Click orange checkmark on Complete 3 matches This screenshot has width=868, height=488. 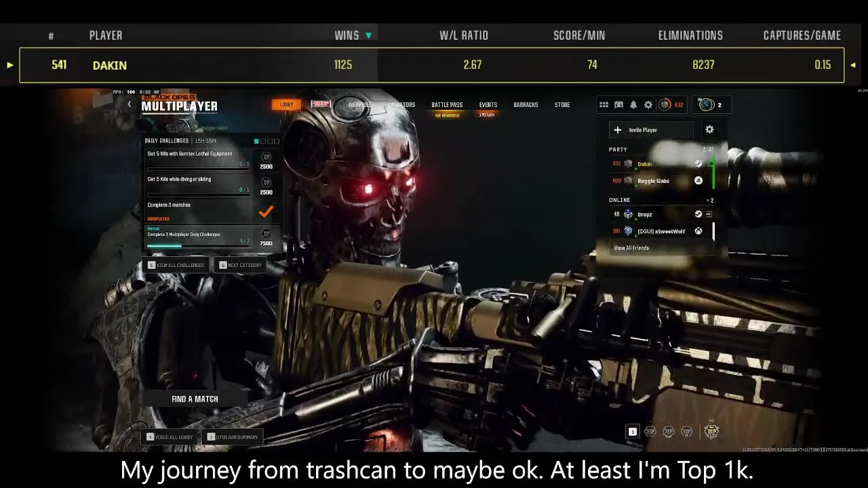click(266, 211)
